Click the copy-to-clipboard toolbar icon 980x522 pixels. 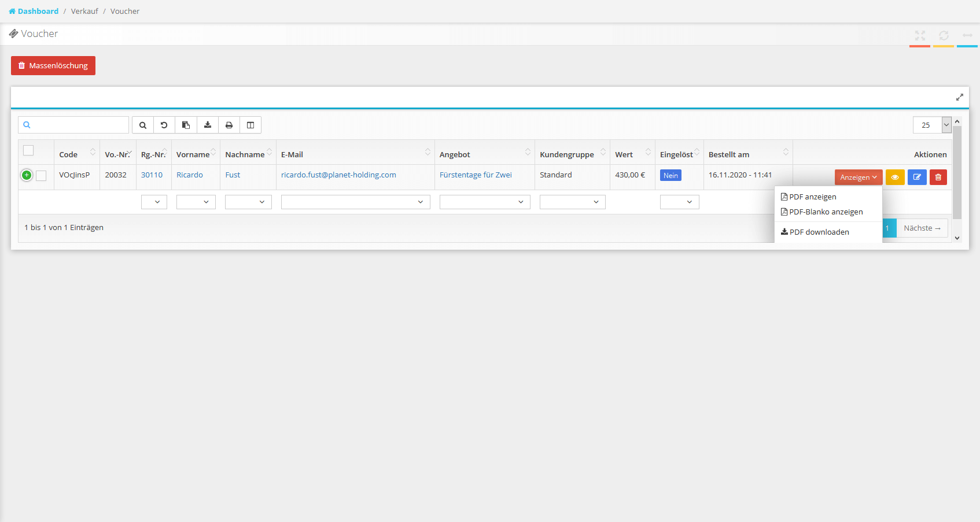186,125
